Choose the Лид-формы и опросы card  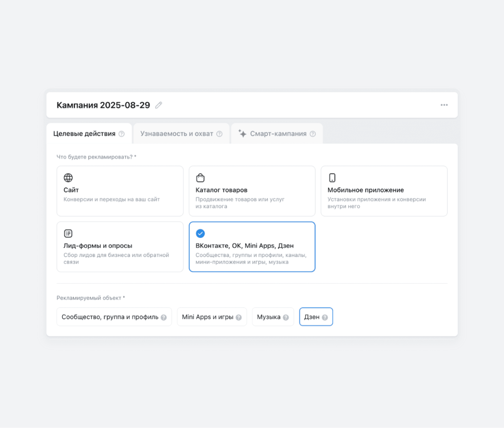coord(120,247)
